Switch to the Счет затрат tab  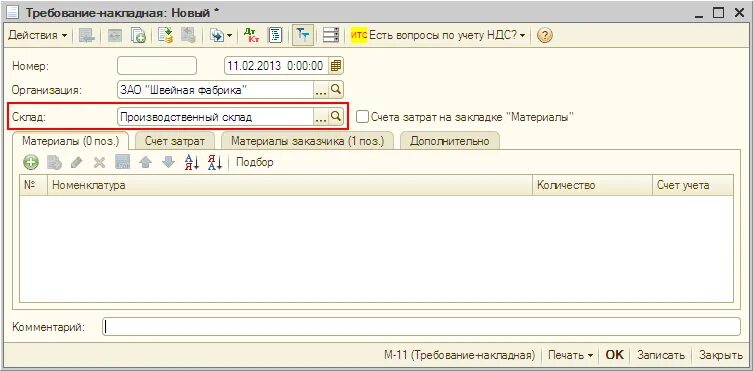pyautogui.click(x=175, y=141)
